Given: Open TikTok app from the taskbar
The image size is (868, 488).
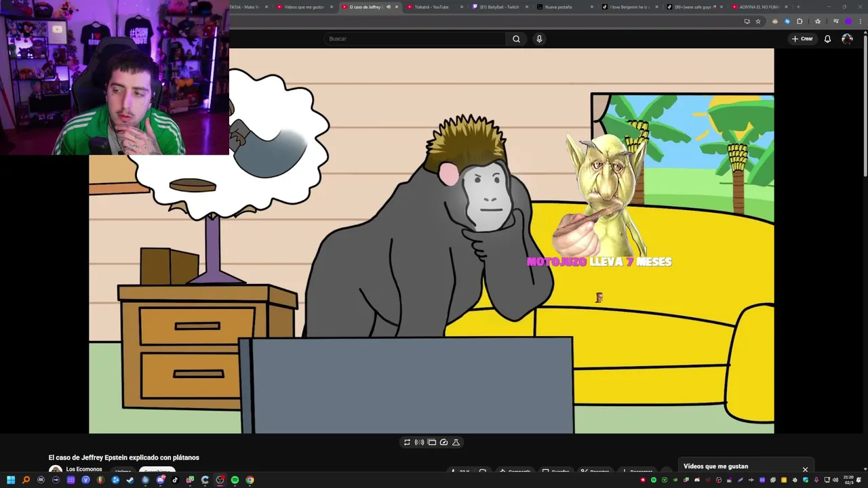Looking at the screenshot, I should pyautogui.click(x=175, y=480).
